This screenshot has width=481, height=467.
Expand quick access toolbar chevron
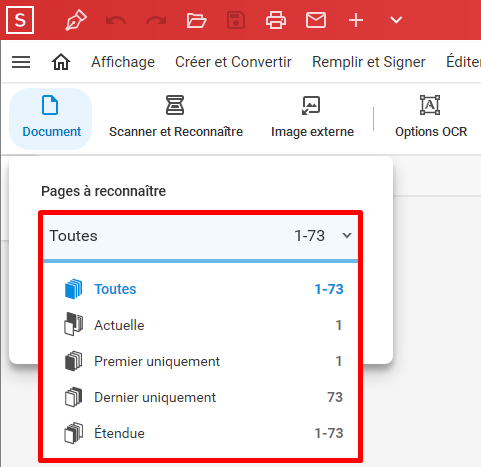click(x=396, y=20)
